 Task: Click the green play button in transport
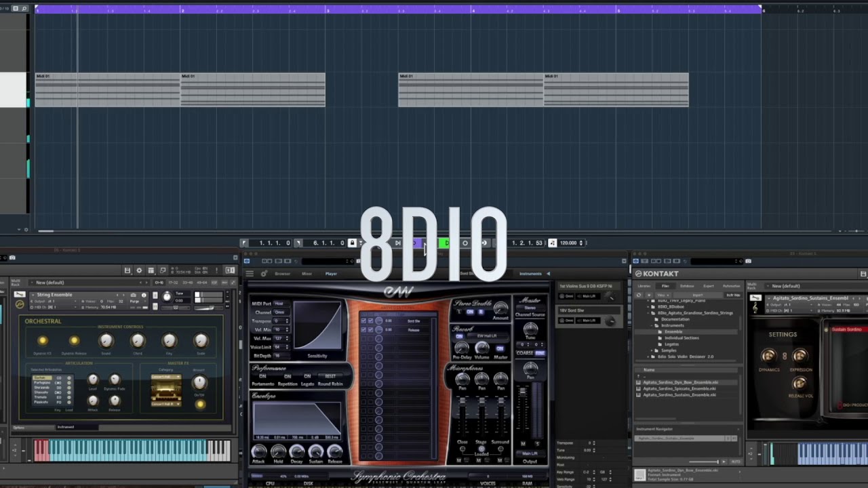click(446, 243)
